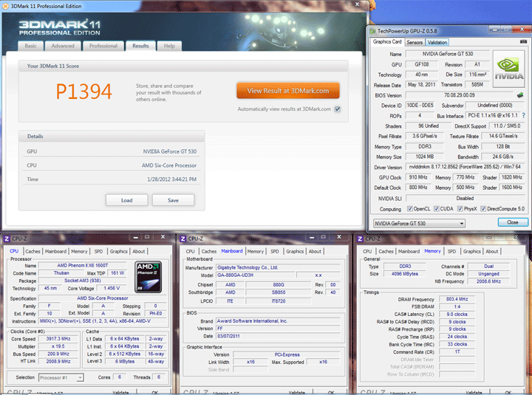Open the Processor #1 selection dropdown

(61, 377)
